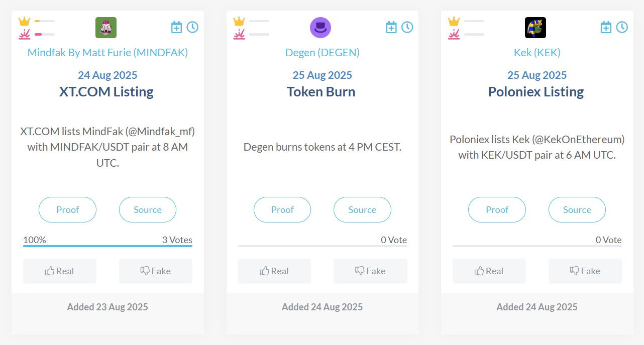This screenshot has height=345, width=644.
Task: Click the 100% vote progress bar
Action: 108,246
